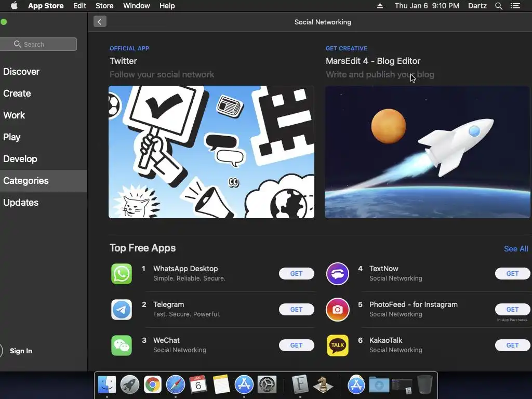Click Sign In in the sidebar
The height and width of the screenshot is (399, 532).
tap(21, 351)
